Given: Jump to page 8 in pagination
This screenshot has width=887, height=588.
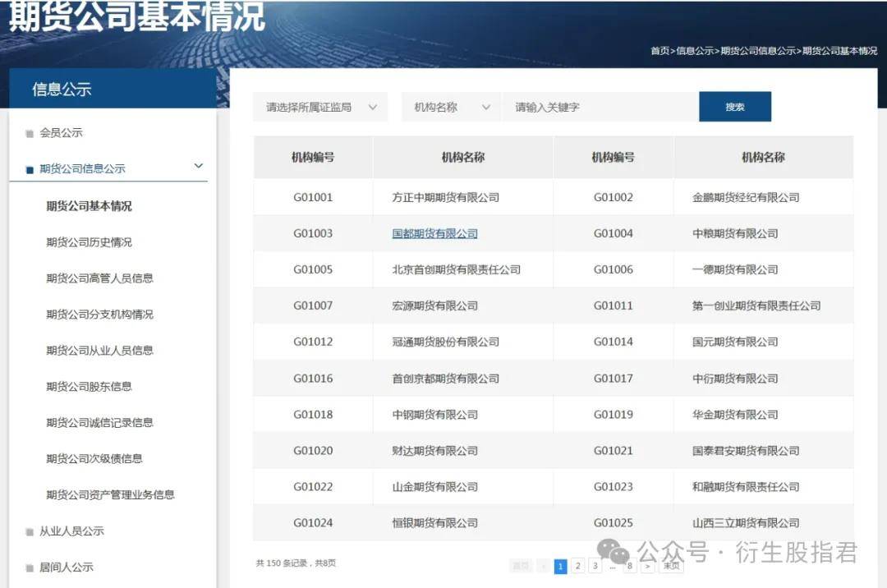Looking at the screenshot, I should coord(631,566).
